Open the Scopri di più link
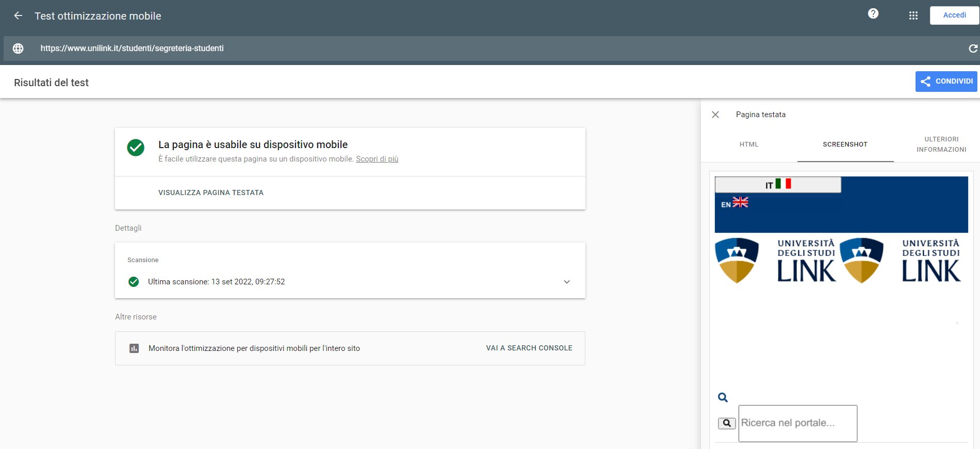The image size is (980, 449). pyautogui.click(x=377, y=159)
